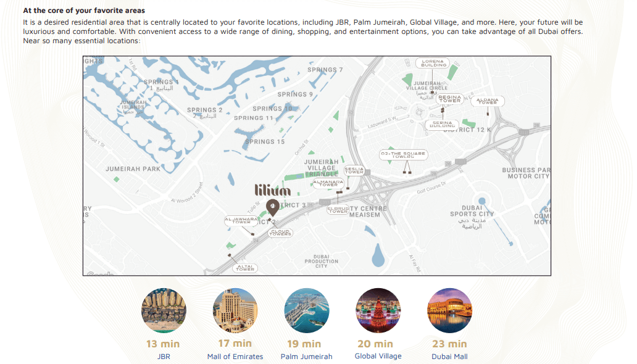The width and height of the screenshot is (637, 364).
Task: Click the '17 min' travel time text
Action: [x=235, y=343]
